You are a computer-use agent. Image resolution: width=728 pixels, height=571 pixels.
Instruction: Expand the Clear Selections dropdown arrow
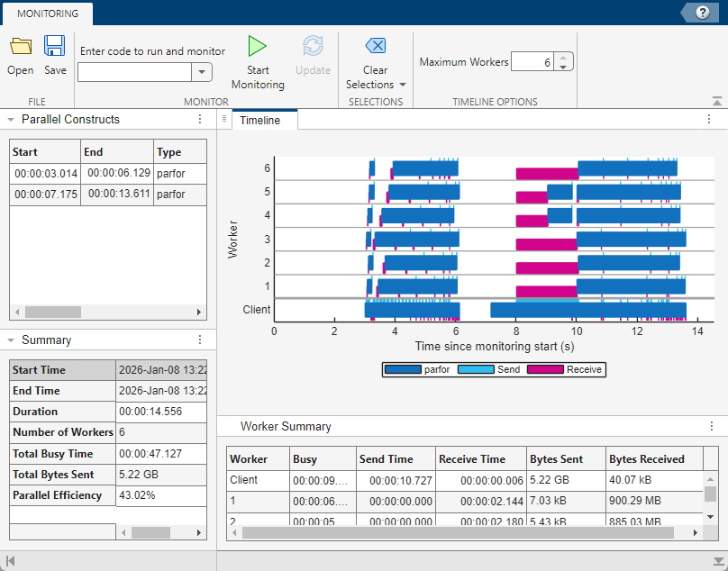[403, 85]
